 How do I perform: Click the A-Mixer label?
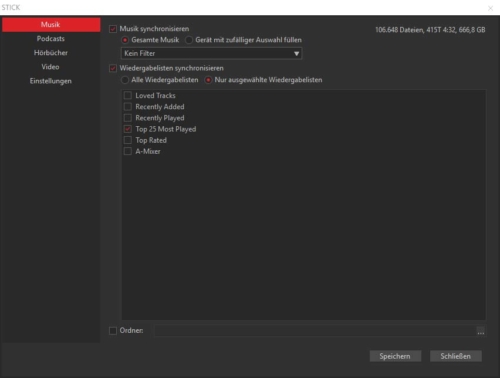point(148,151)
